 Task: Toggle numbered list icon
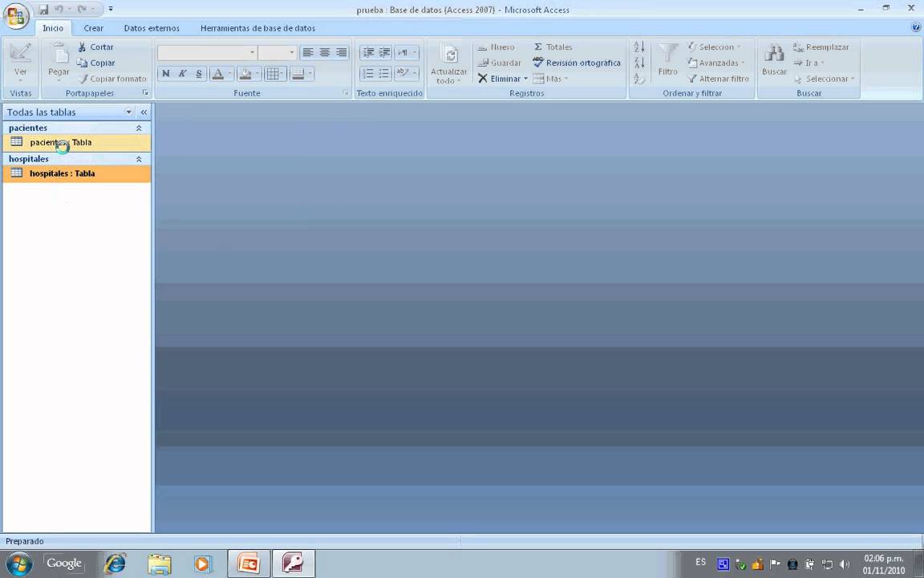click(368, 74)
